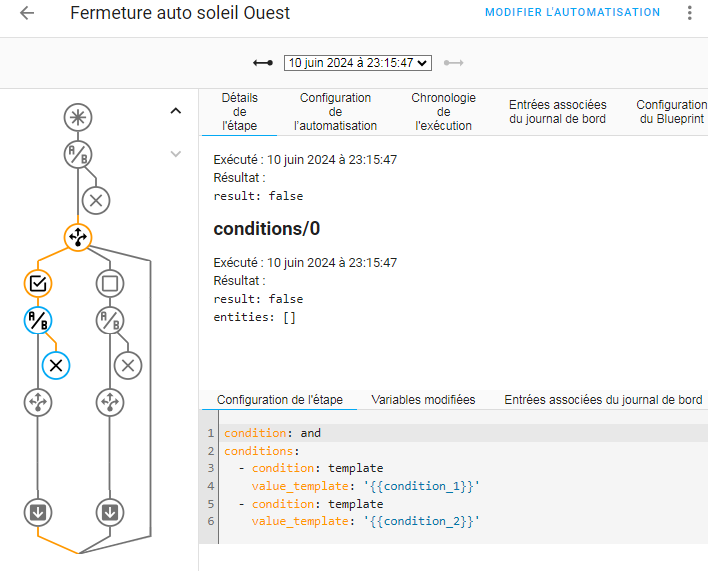Select the Variables modifiées tab

pyautogui.click(x=423, y=400)
